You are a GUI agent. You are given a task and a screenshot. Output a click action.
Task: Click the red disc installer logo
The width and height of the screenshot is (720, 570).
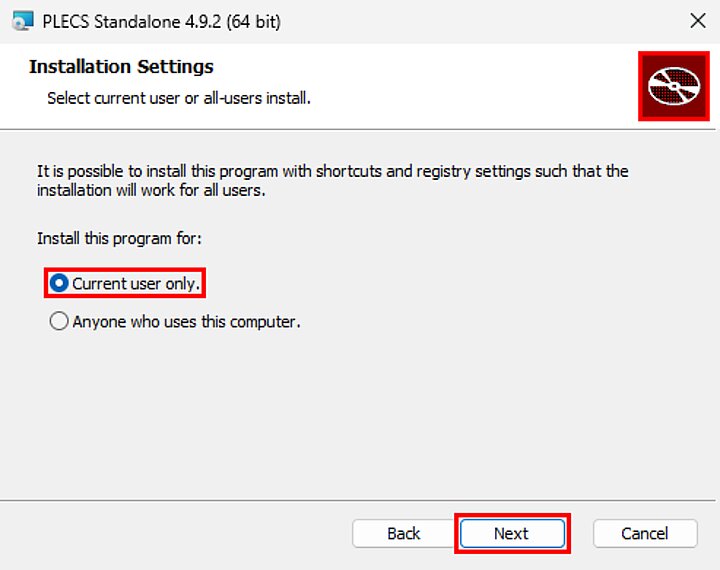(672, 87)
